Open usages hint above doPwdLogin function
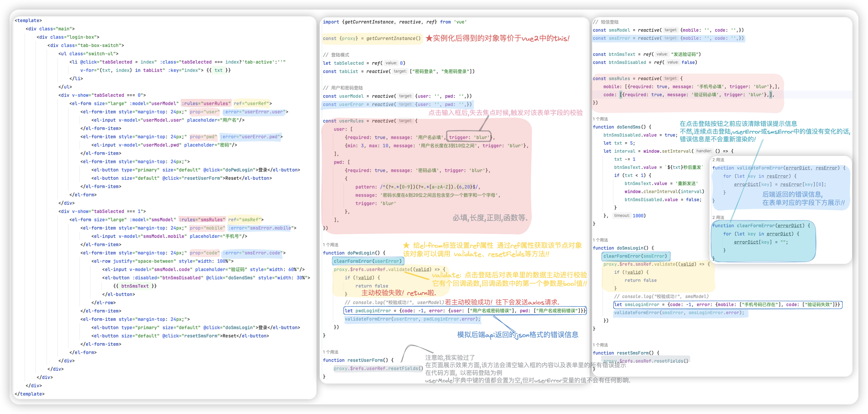Screen dimensions: 868x414 [x=330, y=245]
